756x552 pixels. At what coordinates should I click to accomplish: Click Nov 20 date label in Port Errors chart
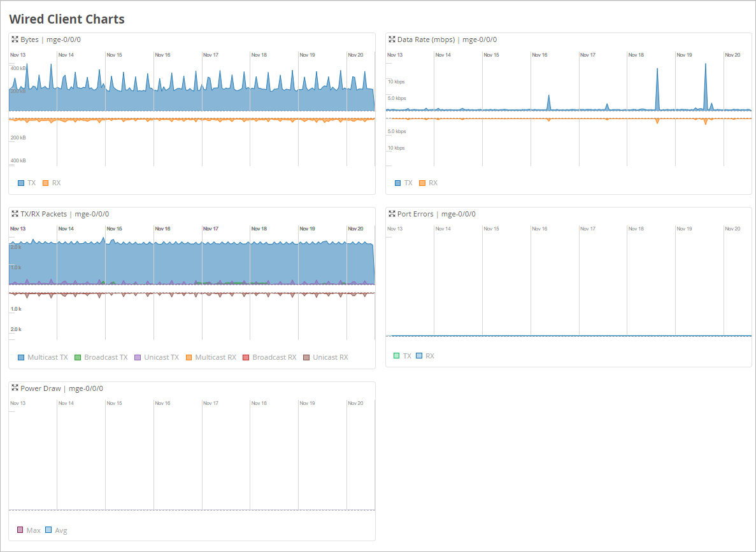[x=732, y=229]
